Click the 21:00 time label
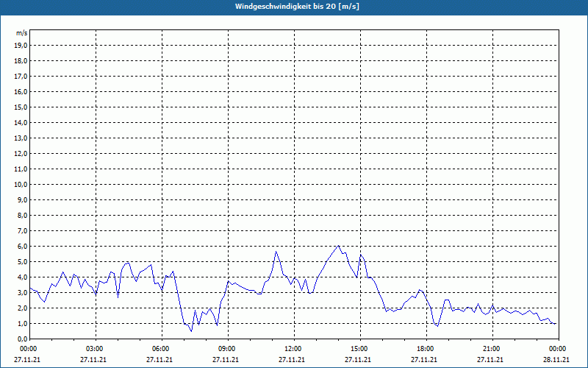 pos(492,349)
